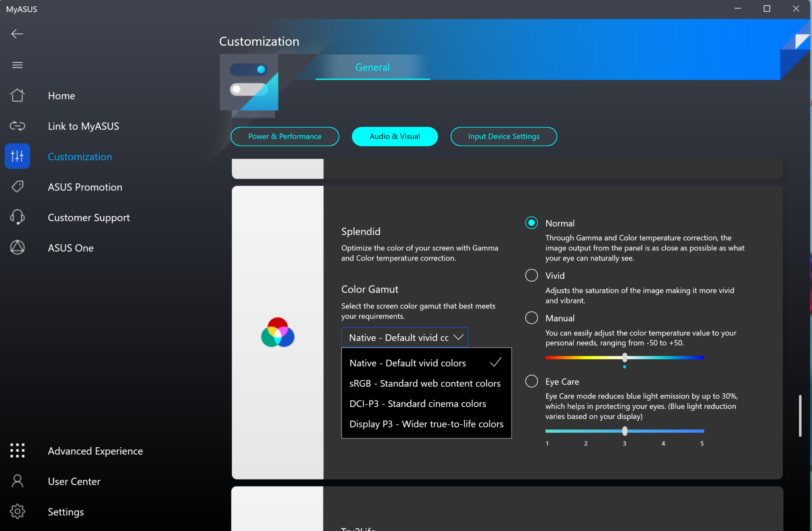This screenshot has width=812, height=531.
Task: Open Advanced Experience grid icon
Action: tap(17, 450)
